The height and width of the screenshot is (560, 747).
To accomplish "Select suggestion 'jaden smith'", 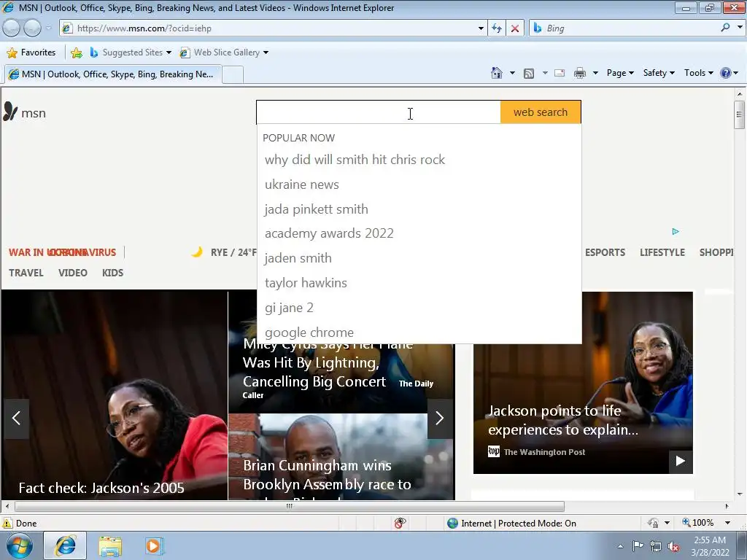I will [x=419, y=258].
